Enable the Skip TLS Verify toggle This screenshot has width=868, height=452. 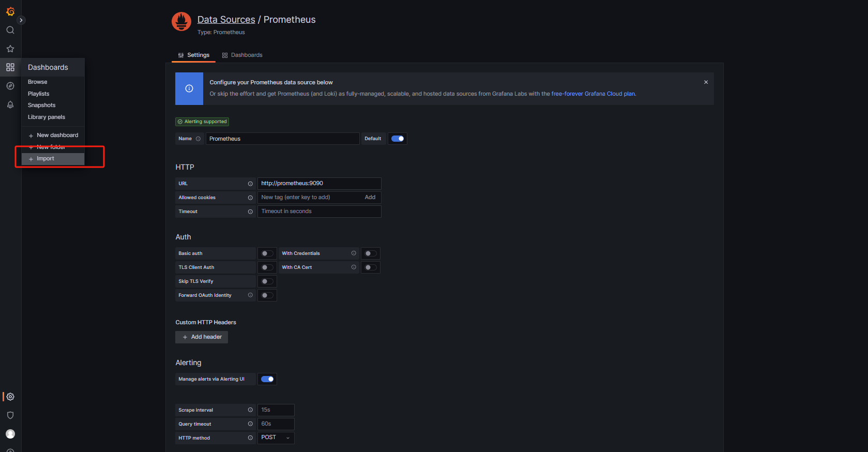267,281
